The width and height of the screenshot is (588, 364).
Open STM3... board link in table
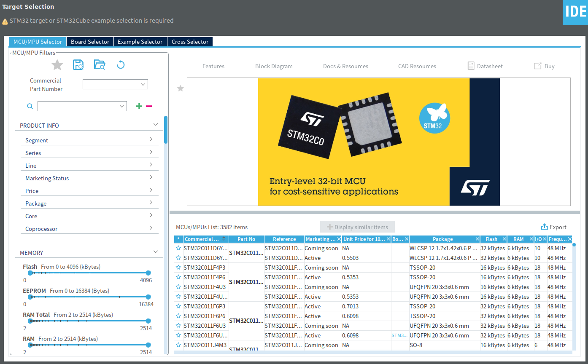click(399, 335)
